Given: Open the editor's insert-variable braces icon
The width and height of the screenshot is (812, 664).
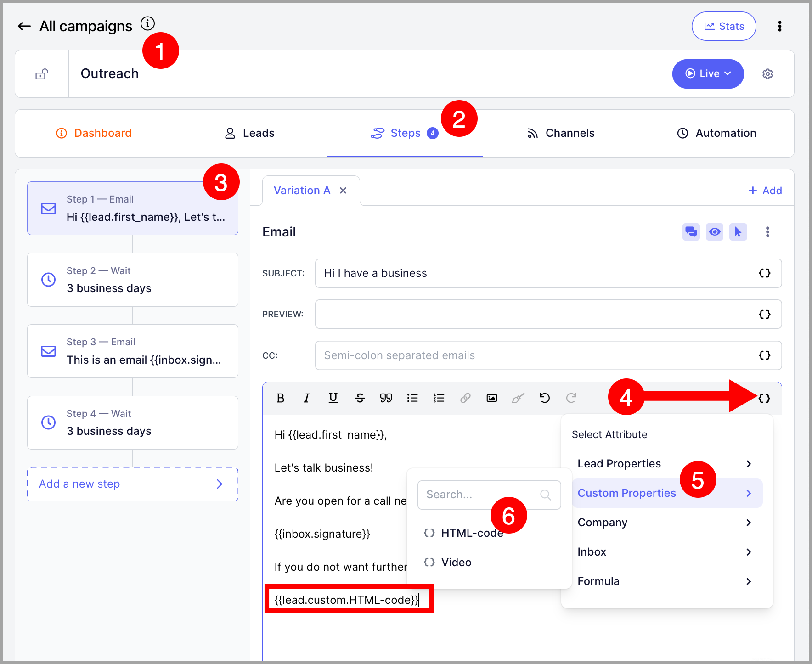Looking at the screenshot, I should [764, 399].
